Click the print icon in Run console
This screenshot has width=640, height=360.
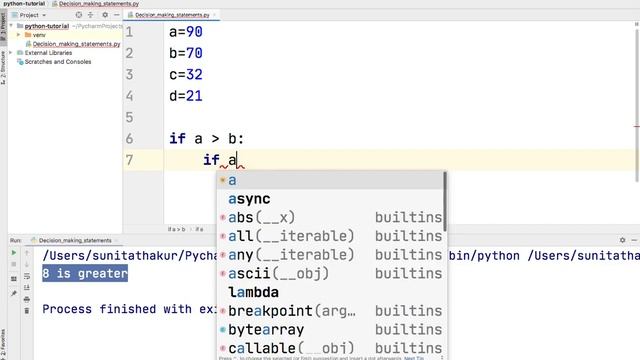(27, 299)
